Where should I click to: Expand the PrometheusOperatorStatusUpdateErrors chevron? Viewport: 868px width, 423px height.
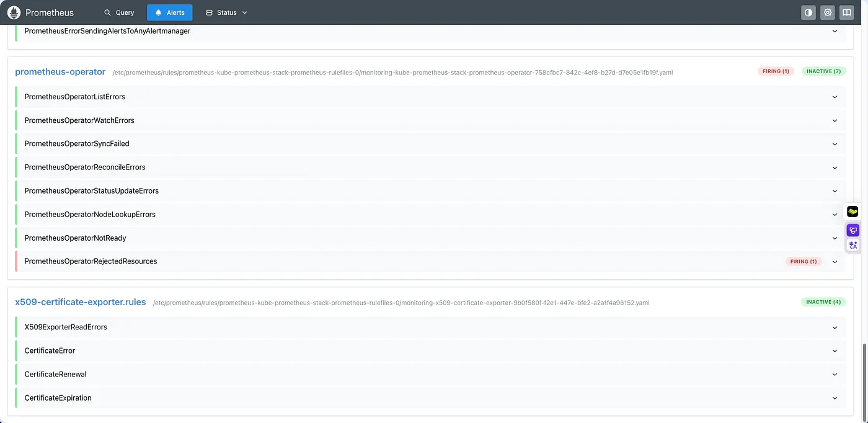click(835, 191)
